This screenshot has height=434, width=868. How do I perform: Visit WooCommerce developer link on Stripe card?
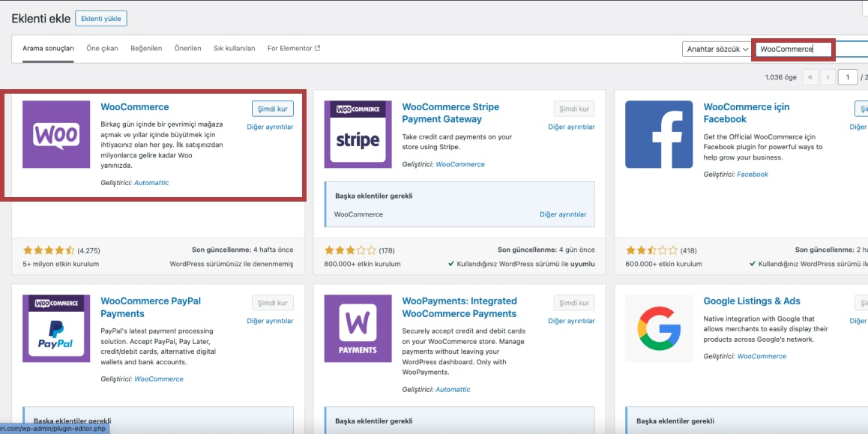pyautogui.click(x=460, y=164)
